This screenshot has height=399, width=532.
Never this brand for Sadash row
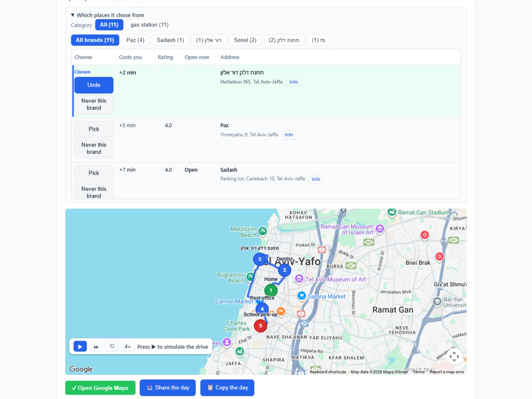pyautogui.click(x=94, y=191)
